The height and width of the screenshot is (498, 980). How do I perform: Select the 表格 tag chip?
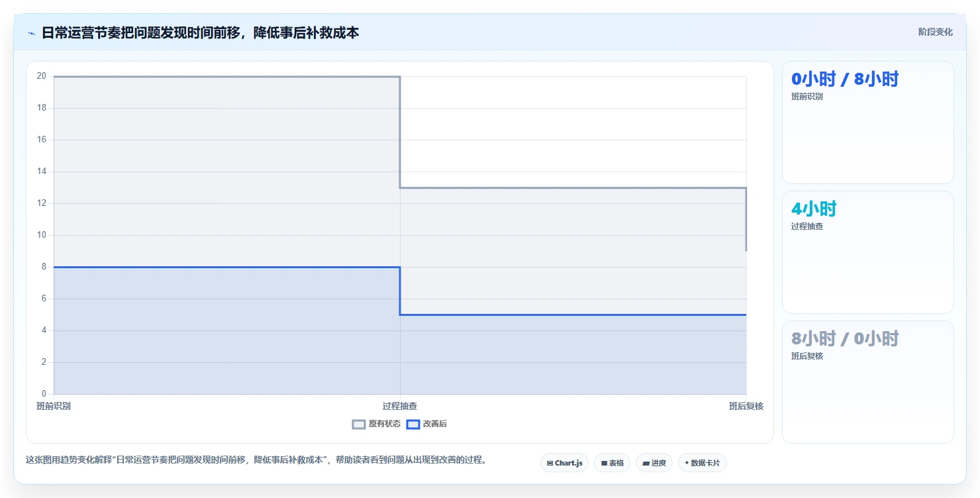click(612, 463)
